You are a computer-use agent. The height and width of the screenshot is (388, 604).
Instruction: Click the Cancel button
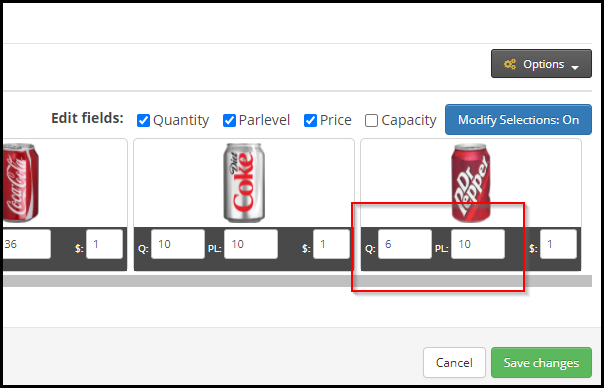[454, 363]
